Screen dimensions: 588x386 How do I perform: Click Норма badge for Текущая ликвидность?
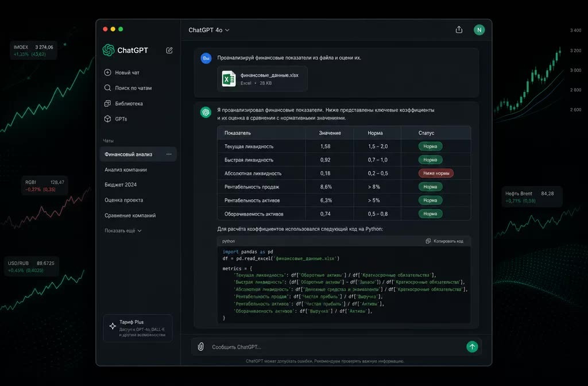click(x=430, y=146)
